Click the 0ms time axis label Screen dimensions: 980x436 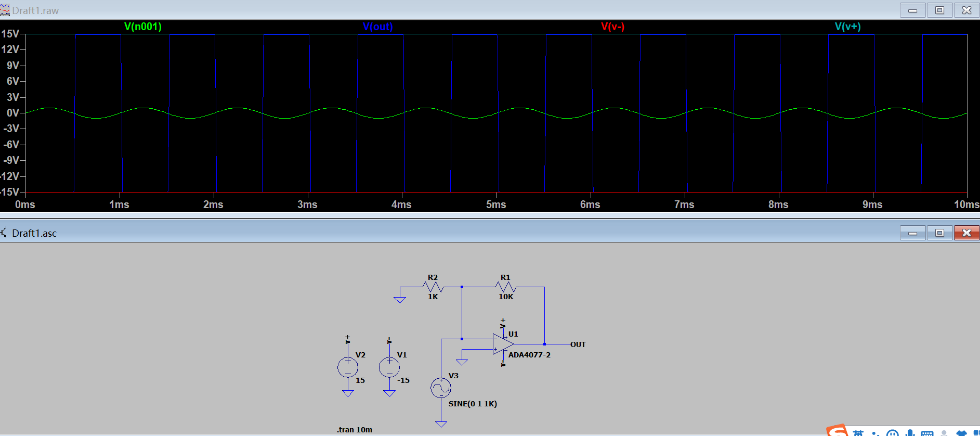(25, 204)
